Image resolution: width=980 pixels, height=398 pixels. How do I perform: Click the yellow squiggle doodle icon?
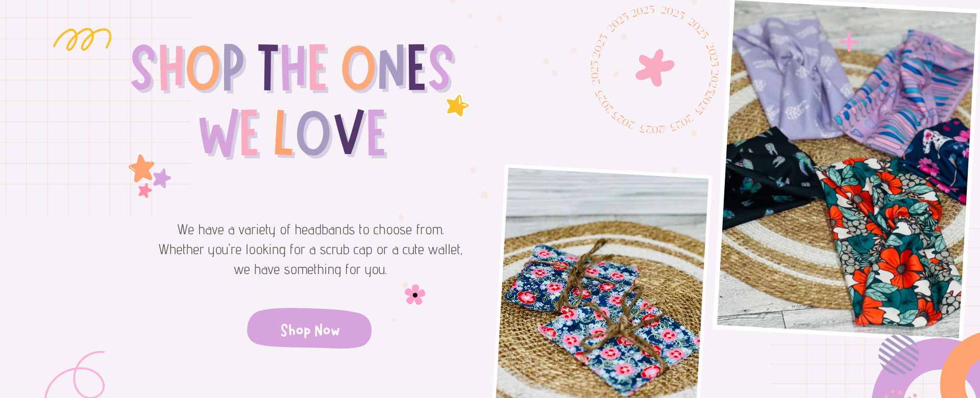tap(82, 39)
